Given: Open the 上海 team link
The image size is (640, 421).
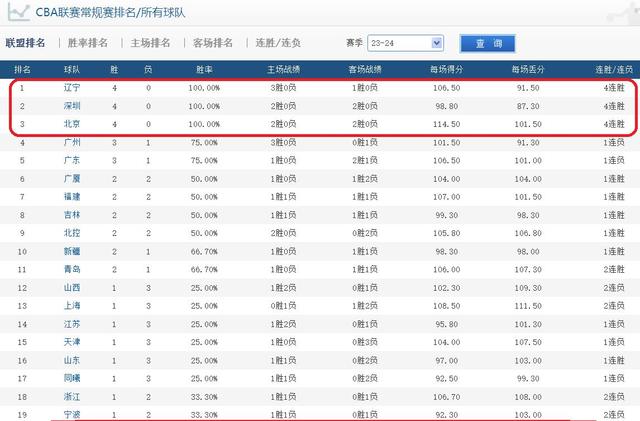Looking at the screenshot, I should tap(72, 305).
